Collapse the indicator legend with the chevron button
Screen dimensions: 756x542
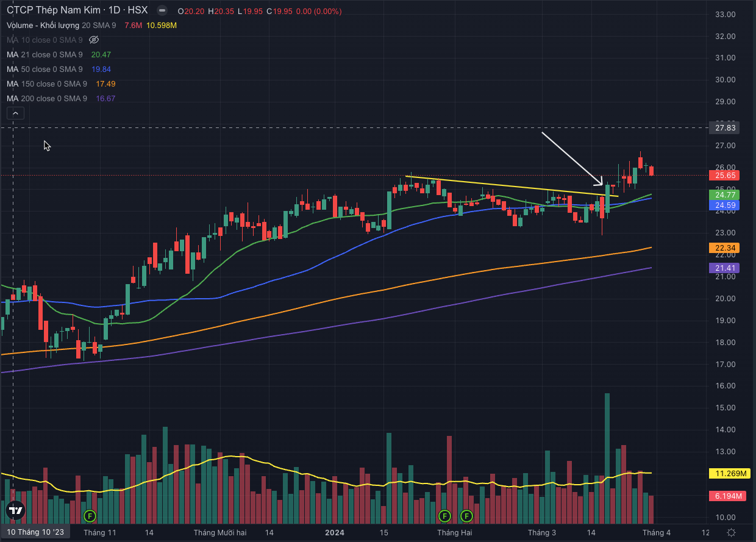click(15, 113)
